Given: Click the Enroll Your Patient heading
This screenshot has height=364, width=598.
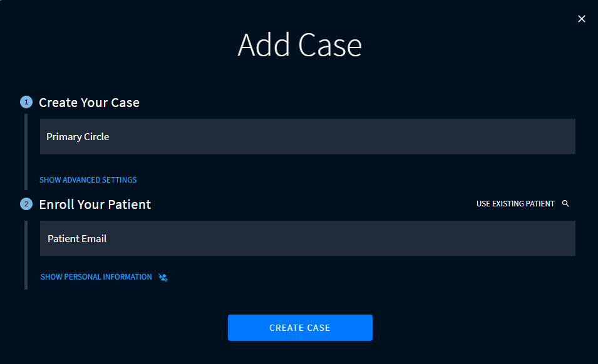Looking at the screenshot, I should click(x=95, y=205).
